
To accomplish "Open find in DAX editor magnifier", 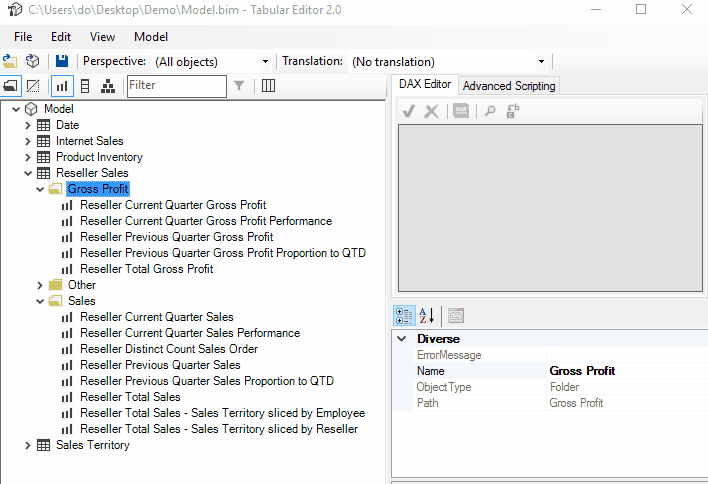I will tap(490, 111).
